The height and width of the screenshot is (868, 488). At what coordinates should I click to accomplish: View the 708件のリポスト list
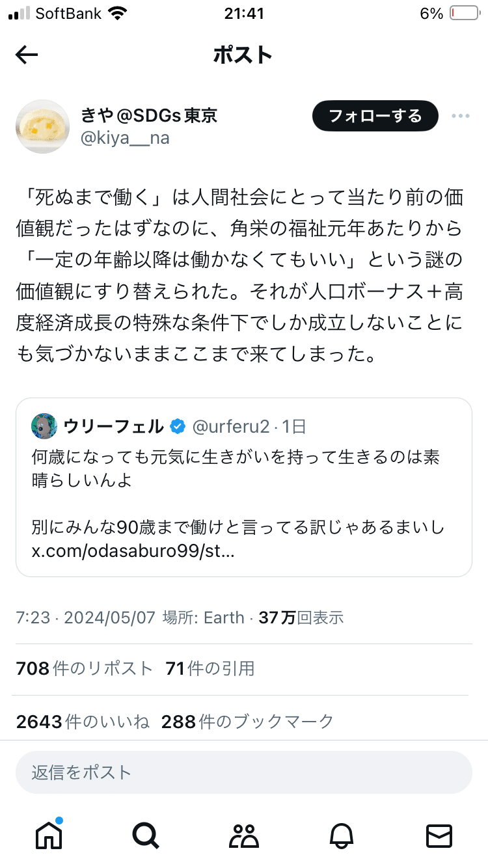pyautogui.click(x=85, y=668)
